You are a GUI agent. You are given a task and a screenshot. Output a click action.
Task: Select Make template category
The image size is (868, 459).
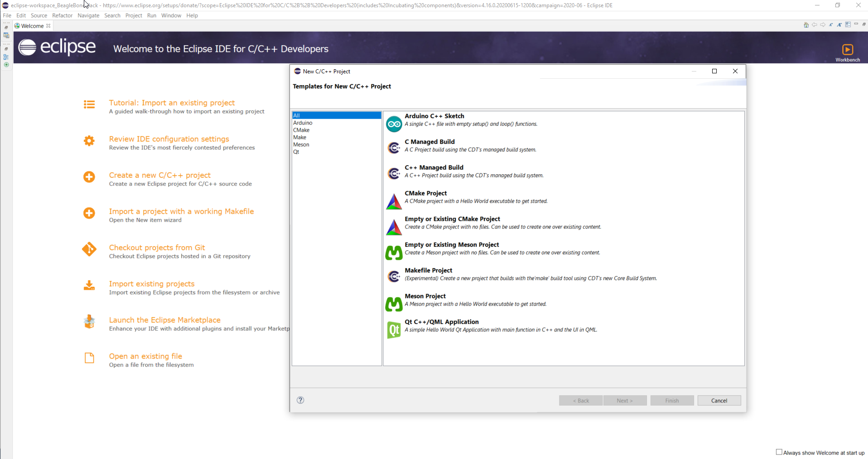(x=337, y=137)
